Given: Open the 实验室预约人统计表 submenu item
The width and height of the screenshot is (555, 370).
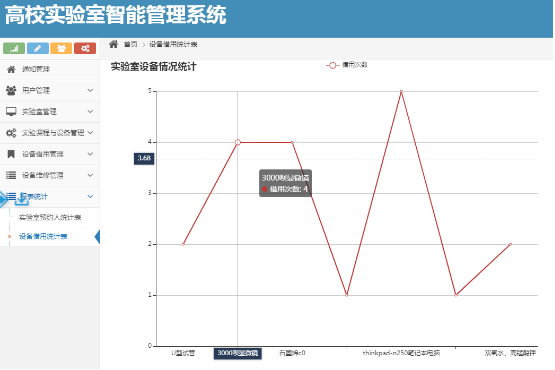Looking at the screenshot, I should point(50,217).
